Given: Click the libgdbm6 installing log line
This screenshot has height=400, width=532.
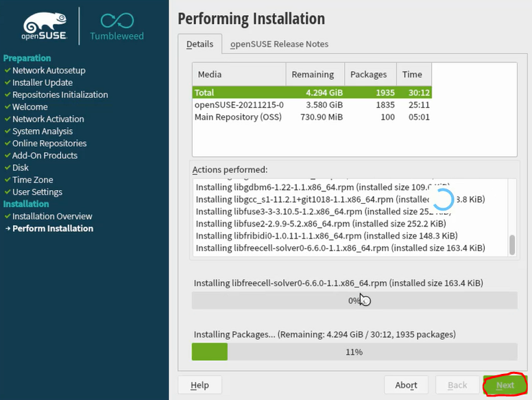Looking at the screenshot, I should pos(322,187).
